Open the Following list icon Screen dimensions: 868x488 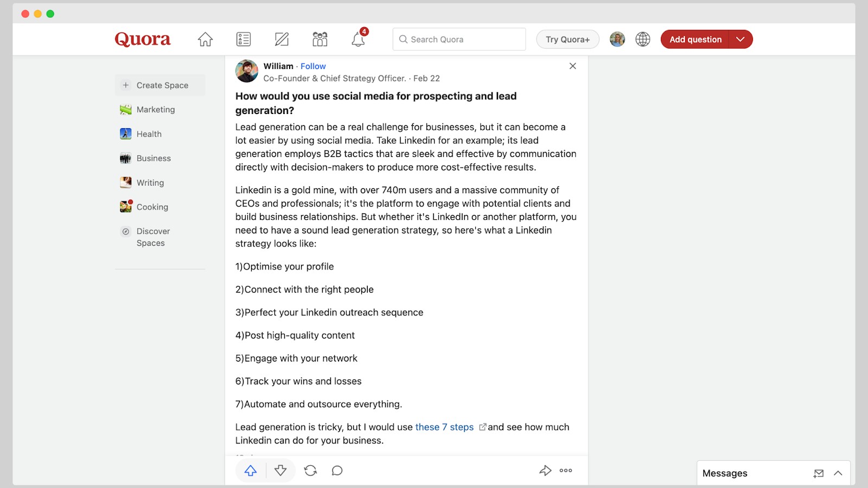coord(244,39)
